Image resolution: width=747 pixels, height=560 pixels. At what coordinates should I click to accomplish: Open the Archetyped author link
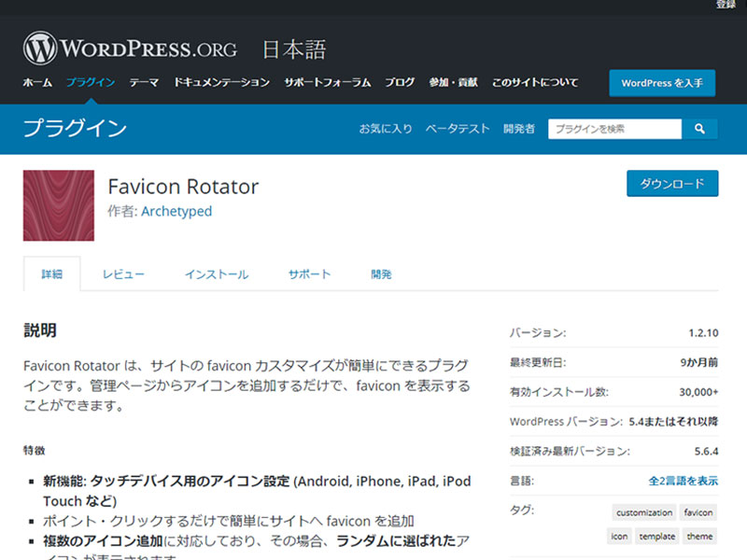(x=176, y=211)
